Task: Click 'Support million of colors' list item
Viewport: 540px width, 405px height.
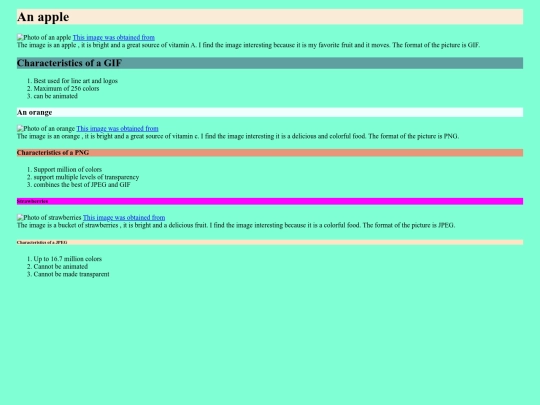Action: 68,169
